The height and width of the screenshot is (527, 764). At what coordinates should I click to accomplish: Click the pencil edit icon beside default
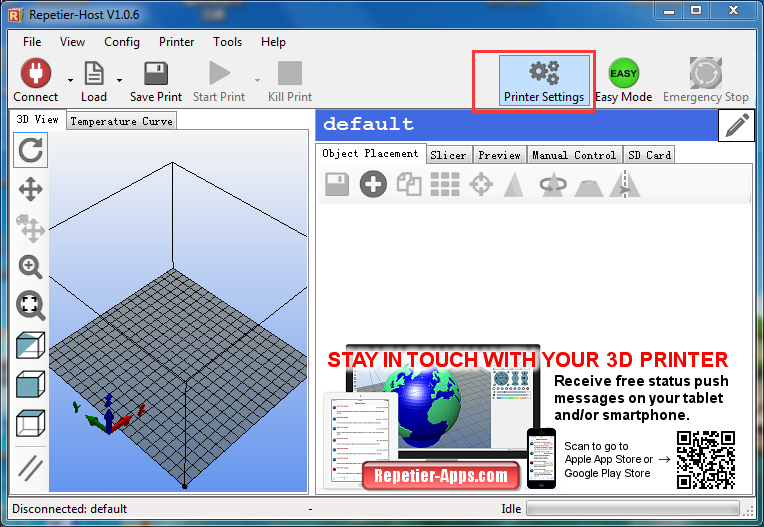coord(736,126)
